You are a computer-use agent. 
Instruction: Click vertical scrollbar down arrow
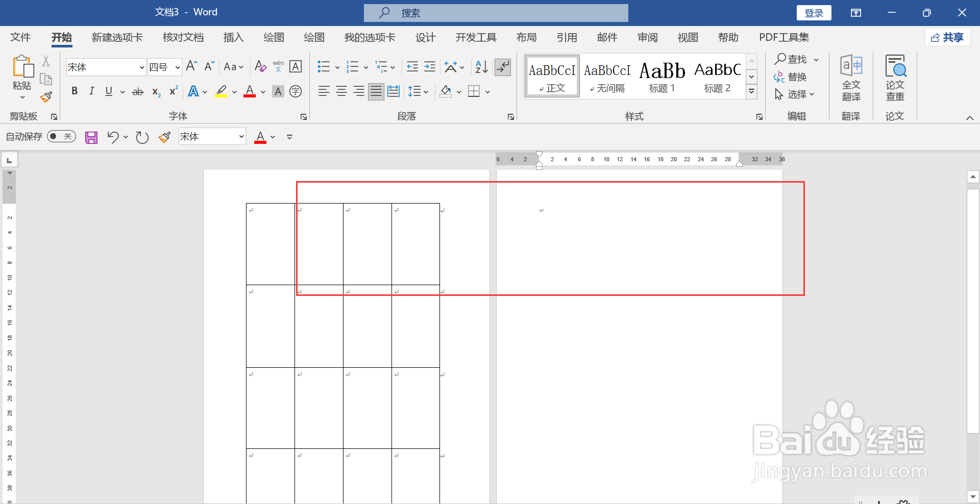(973, 496)
